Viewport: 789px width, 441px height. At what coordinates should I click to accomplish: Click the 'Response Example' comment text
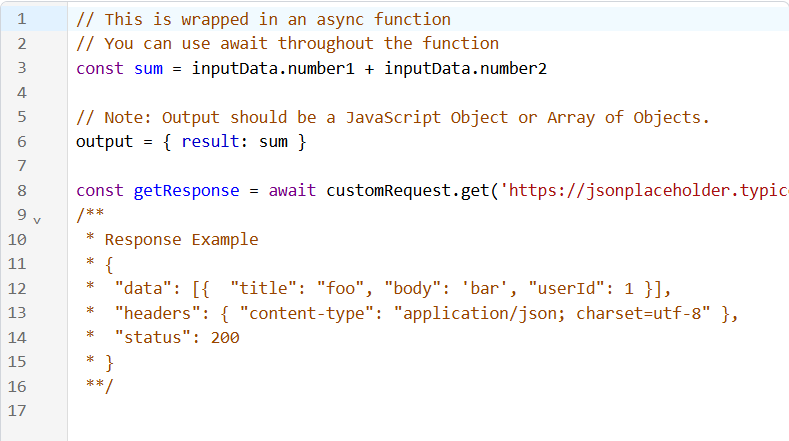182,240
